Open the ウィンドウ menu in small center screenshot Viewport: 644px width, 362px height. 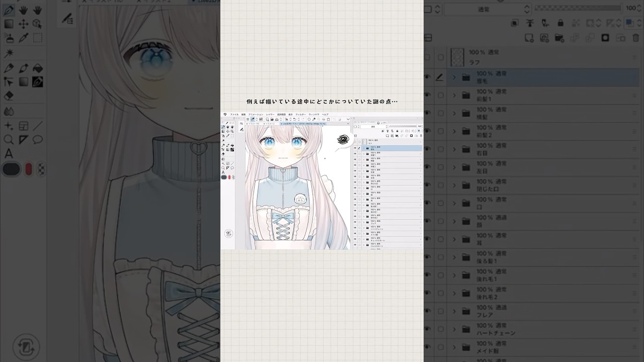click(x=314, y=115)
